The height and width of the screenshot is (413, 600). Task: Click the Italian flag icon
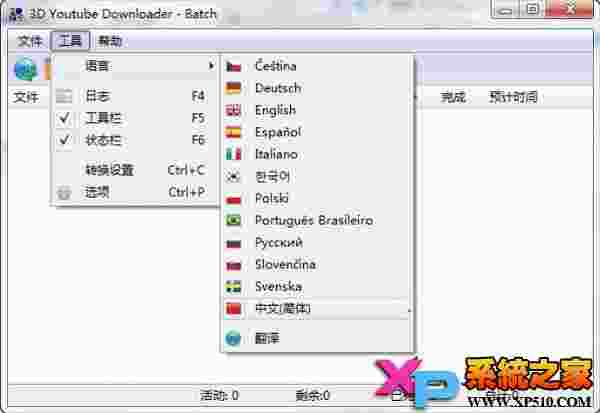(233, 155)
